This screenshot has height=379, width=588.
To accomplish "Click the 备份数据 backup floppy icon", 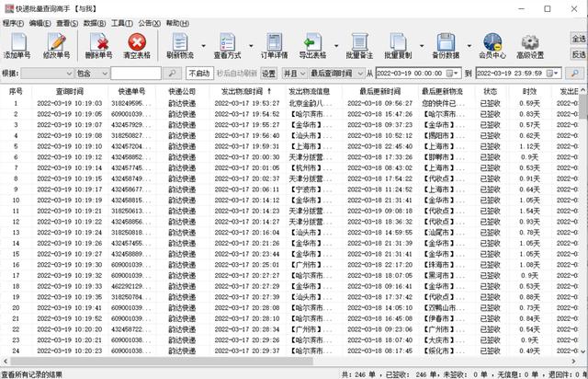I will click(446, 45).
